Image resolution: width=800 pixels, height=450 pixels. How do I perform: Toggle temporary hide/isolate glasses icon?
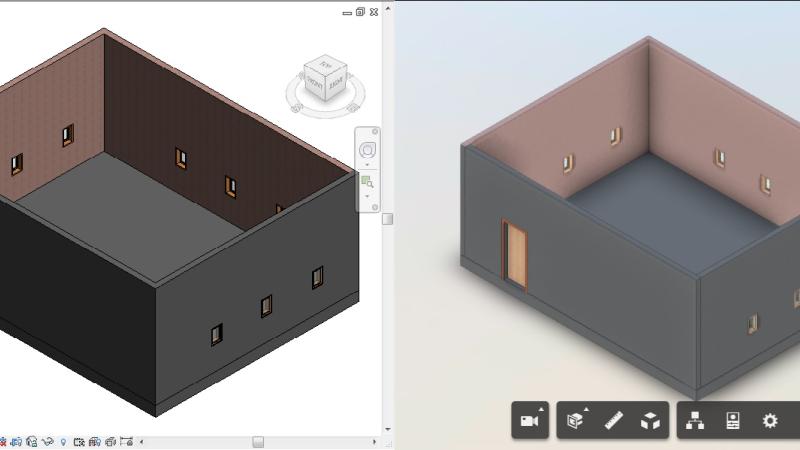[x=47, y=441]
